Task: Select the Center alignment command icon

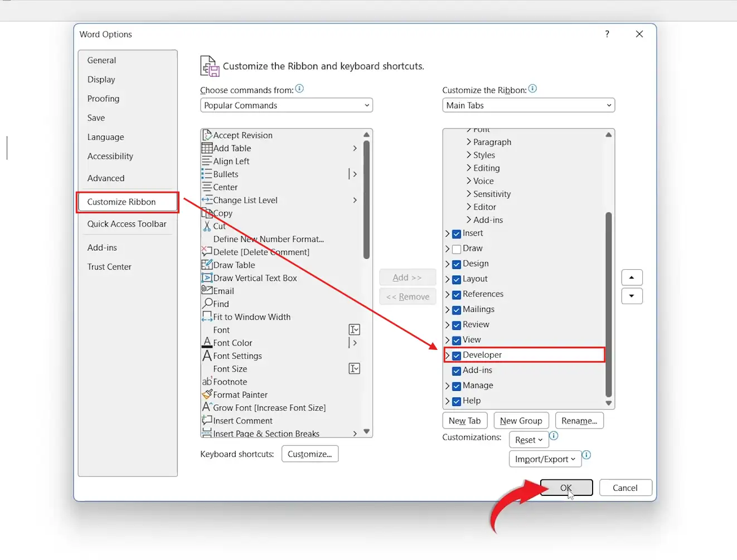Action: [x=207, y=187]
